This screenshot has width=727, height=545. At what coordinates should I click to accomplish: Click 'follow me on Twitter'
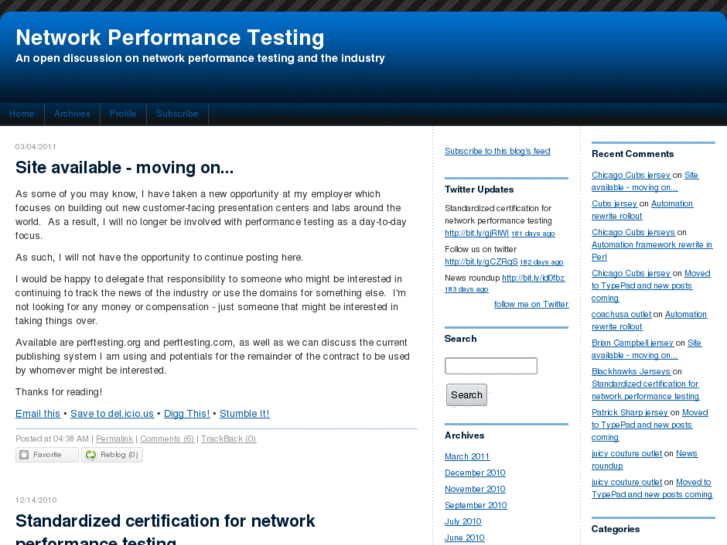tap(531, 304)
